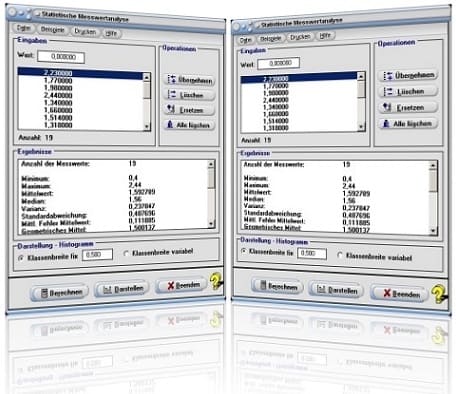The image size is (456, 394).
Task: Click Darstellen button in right window
Action: click(337, 290)
